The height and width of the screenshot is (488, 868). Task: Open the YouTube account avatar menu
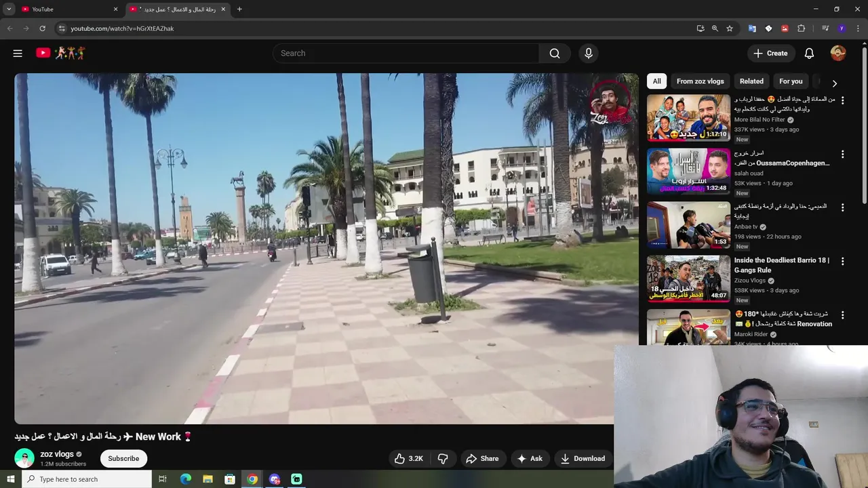click(838, 53)
